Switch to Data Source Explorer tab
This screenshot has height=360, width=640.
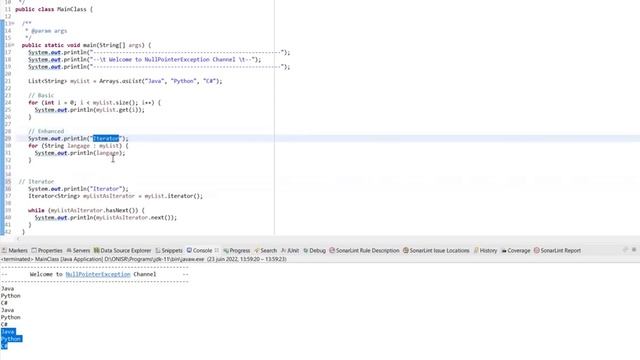(x=122, y=250)
